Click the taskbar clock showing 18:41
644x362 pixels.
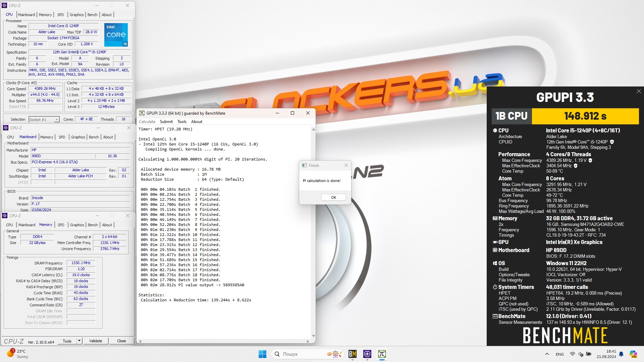[x=606, y=354]
